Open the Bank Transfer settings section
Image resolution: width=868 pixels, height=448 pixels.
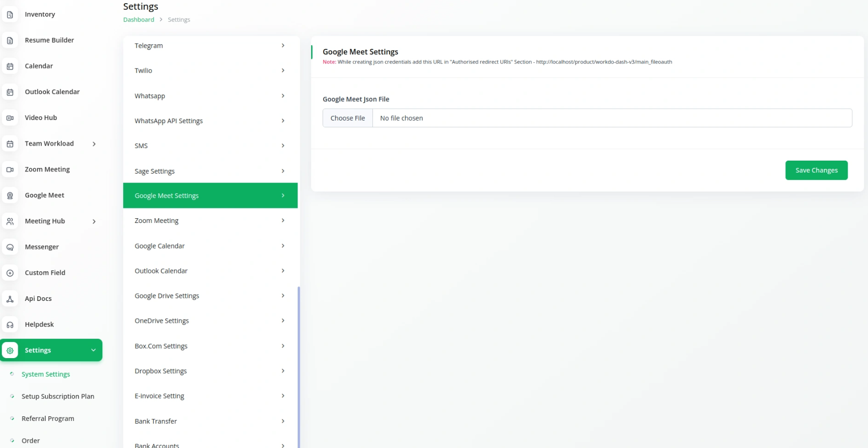[x=210, y=421]
